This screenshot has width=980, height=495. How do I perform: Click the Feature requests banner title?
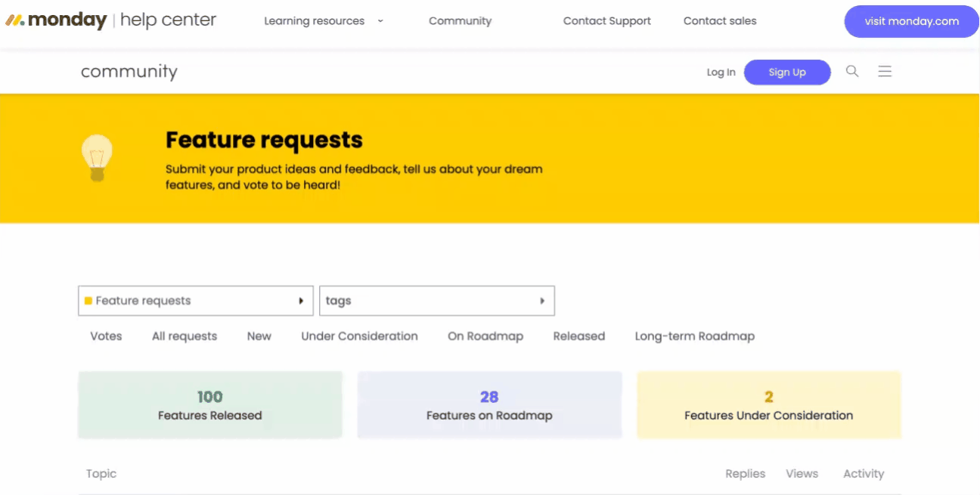point(264,140)
